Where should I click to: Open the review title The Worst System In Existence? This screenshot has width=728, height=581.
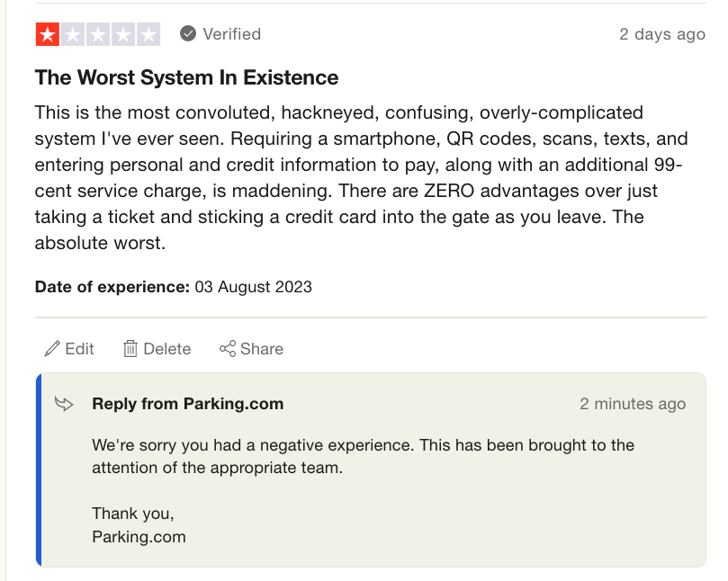pos(186,78)
